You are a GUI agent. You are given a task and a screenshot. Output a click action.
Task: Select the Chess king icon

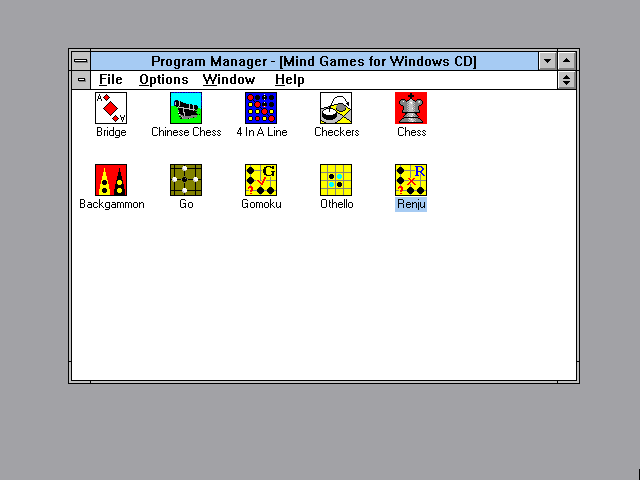pos(411,108)
